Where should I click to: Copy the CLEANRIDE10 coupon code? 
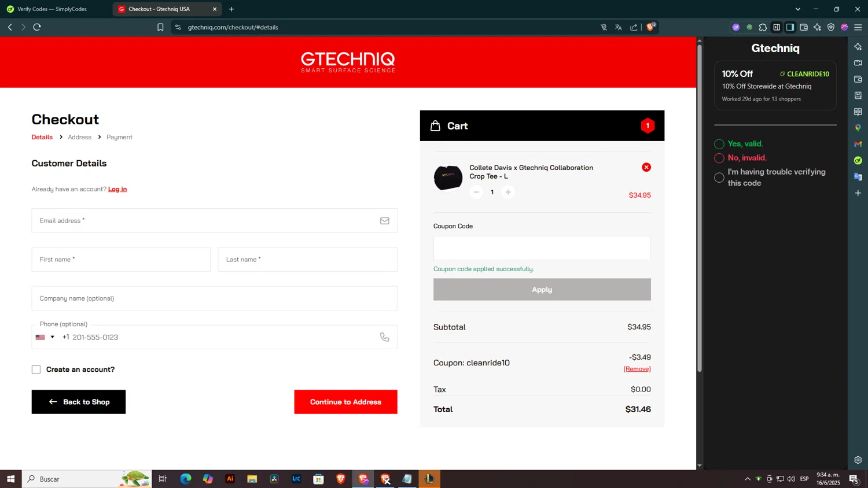[x=804, y=74]
